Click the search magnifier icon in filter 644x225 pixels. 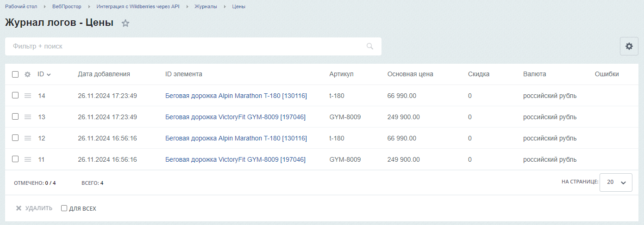(369, 46)
